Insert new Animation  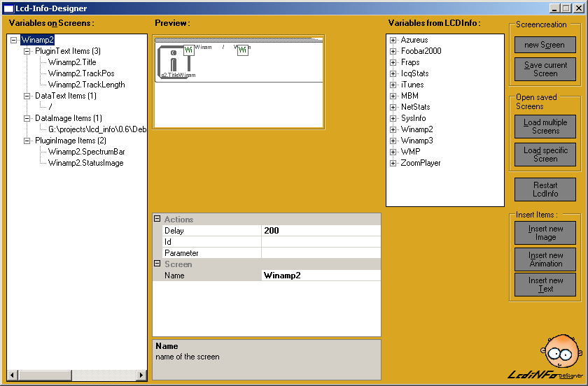pyautogui.click(x=545, y=259)
